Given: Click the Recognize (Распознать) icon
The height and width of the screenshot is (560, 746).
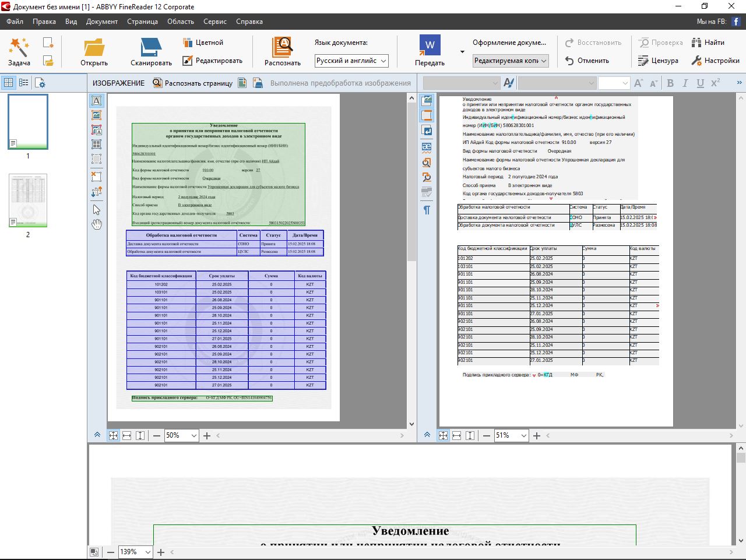Looking at the screenshot, I should (282, 48).
